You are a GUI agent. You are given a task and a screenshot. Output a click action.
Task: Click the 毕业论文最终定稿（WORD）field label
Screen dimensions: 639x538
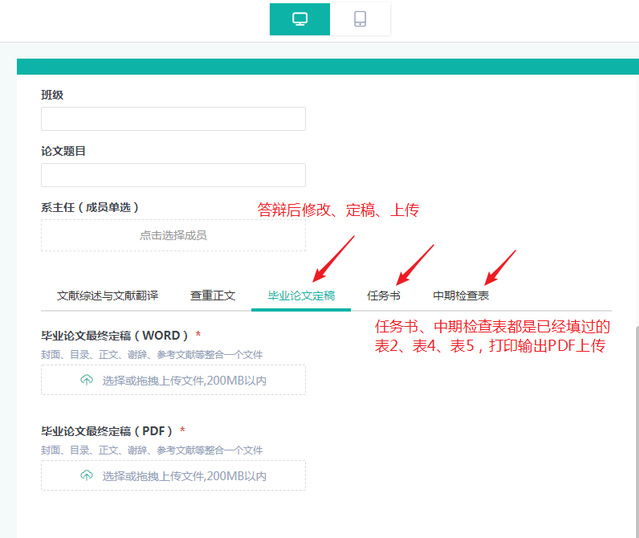point(115,335)
